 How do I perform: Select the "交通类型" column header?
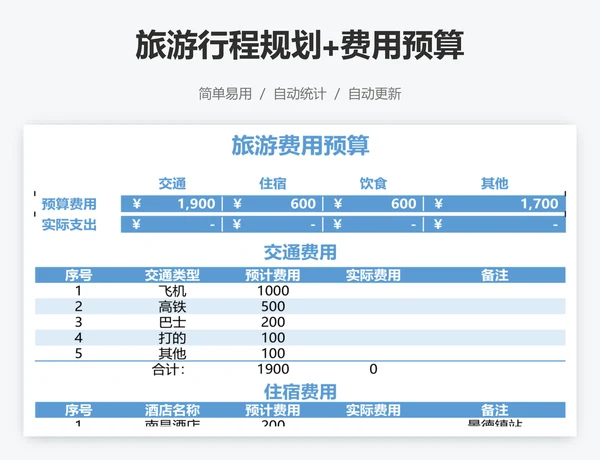coord(172,275)
